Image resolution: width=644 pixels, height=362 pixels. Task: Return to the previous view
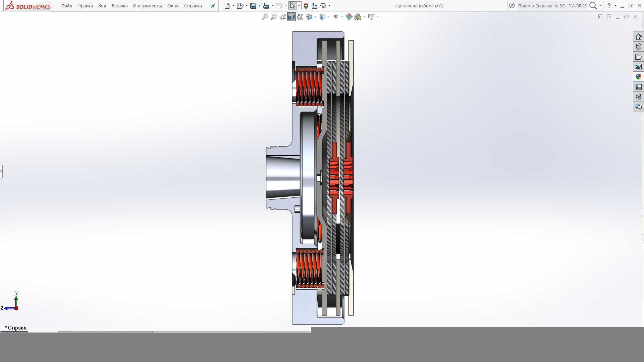tap(283, 17)
